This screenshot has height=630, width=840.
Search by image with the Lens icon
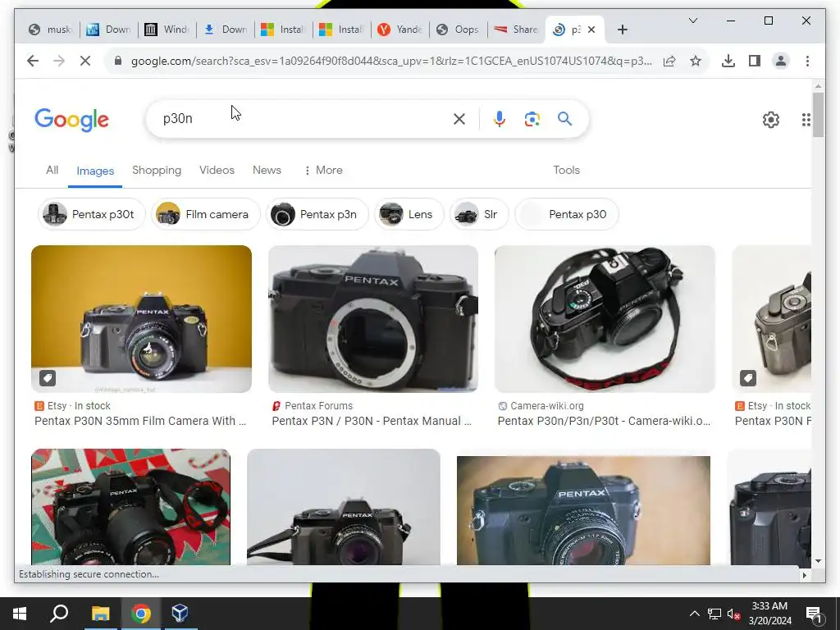(532, 119)
